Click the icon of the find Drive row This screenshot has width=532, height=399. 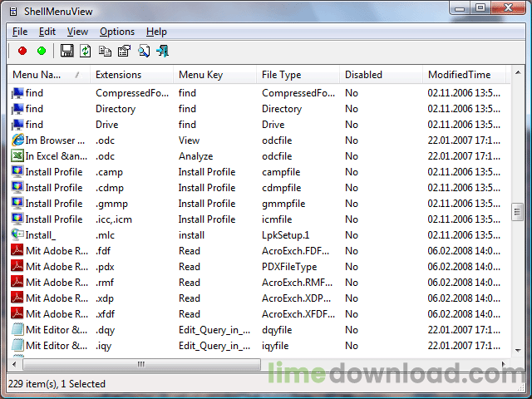coord(17,125)
